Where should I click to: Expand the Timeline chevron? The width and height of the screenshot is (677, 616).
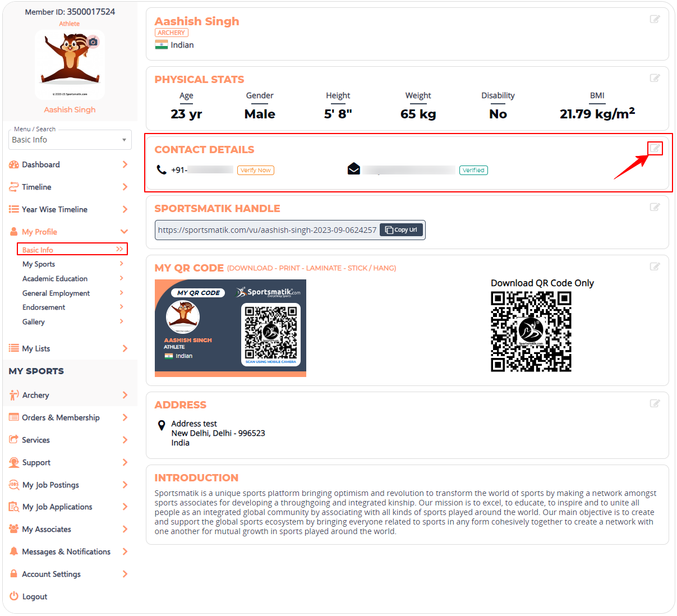pyautogui.click(x=125, y=187)
